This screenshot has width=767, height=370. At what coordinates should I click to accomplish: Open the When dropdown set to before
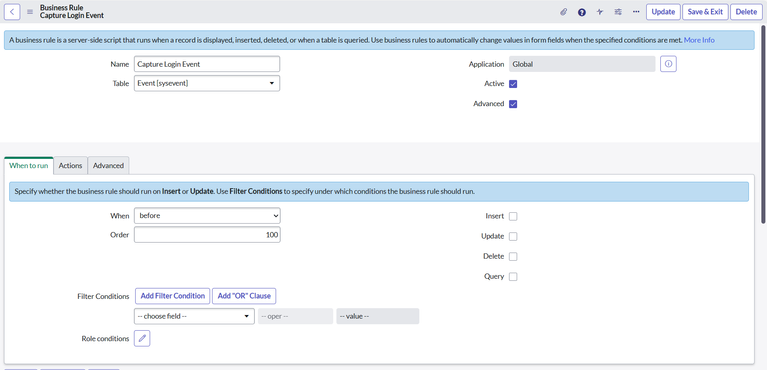(x=207, y=215)
